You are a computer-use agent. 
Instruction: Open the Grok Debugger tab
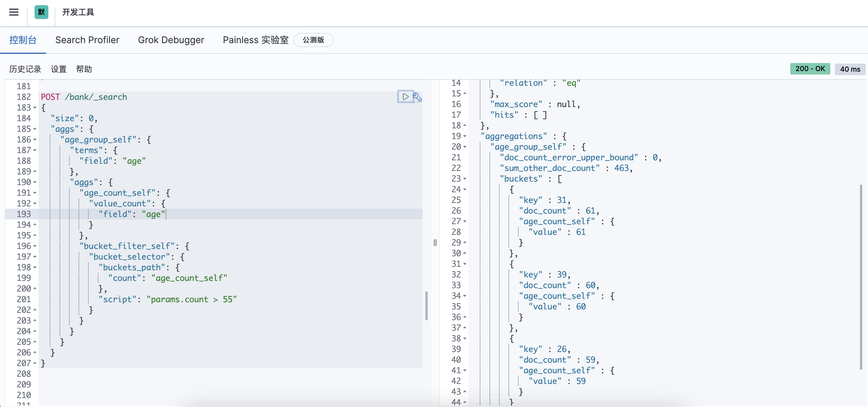pos(171,40)
